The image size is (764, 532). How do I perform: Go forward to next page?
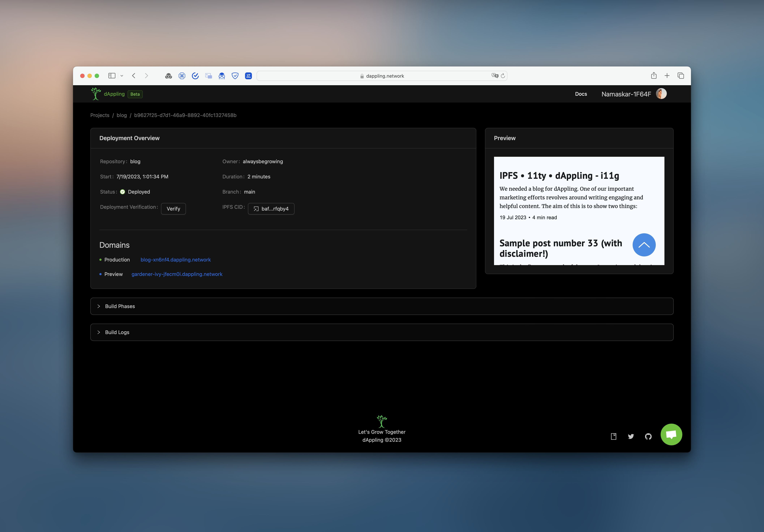click(146, 76)
